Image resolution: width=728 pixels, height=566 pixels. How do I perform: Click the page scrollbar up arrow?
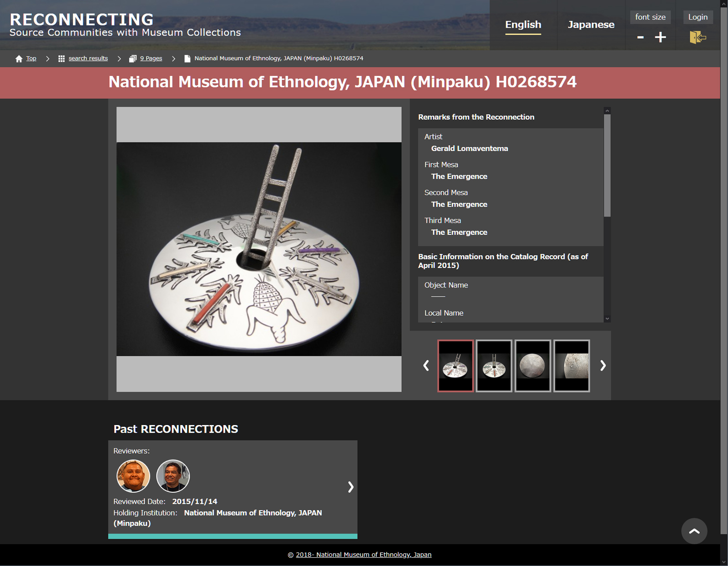pyautogui.click(x=724, y=4)
